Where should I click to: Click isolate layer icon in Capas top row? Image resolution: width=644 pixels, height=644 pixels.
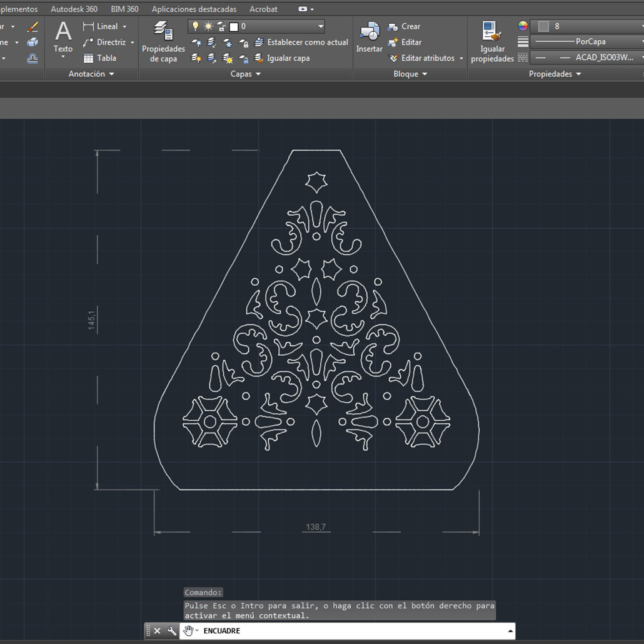coord(211,43)
